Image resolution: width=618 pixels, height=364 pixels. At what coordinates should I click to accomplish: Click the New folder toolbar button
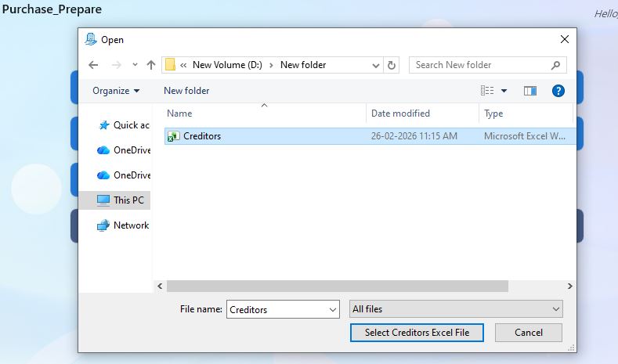[x=186, y=91]
